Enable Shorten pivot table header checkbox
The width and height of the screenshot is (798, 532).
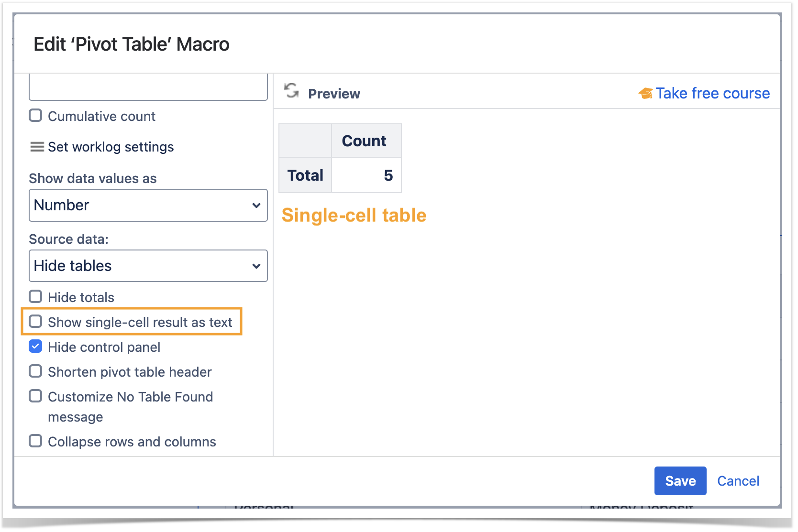click(x=36, y=371)
